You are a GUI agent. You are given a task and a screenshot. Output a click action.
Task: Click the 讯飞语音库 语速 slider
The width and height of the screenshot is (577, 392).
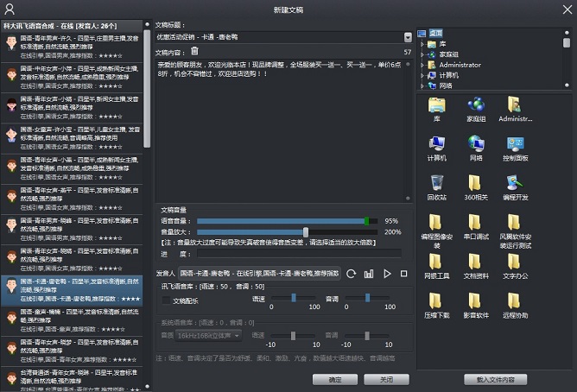point(294,298)
